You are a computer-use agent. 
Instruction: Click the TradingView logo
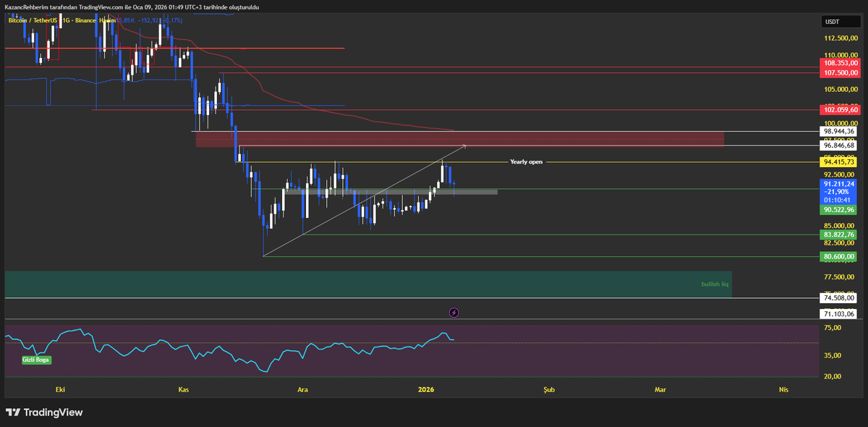point(44,412)
